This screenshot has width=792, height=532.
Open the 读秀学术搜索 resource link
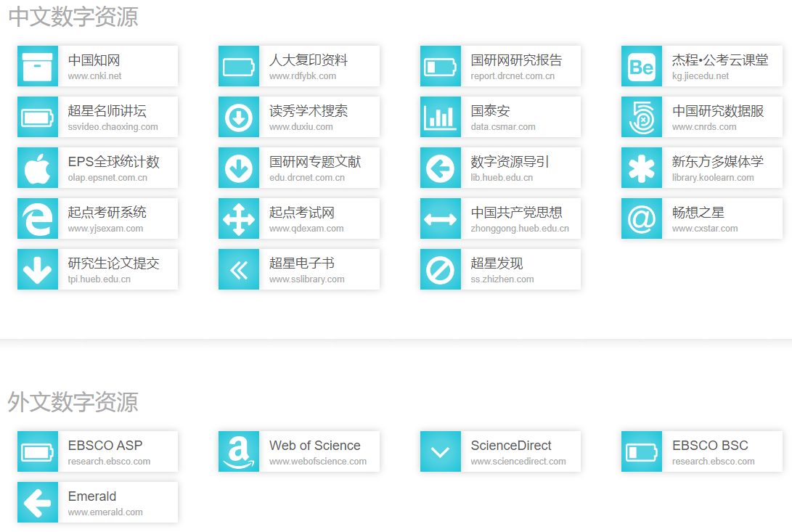click(309, 111)
